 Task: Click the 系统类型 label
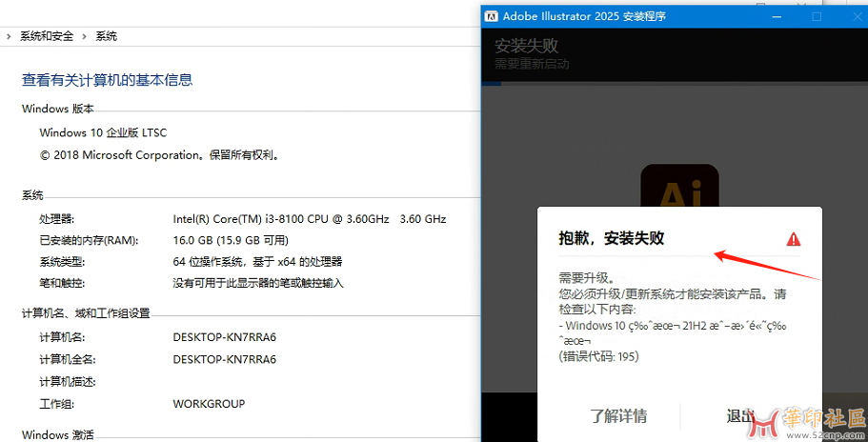(62, 262)
